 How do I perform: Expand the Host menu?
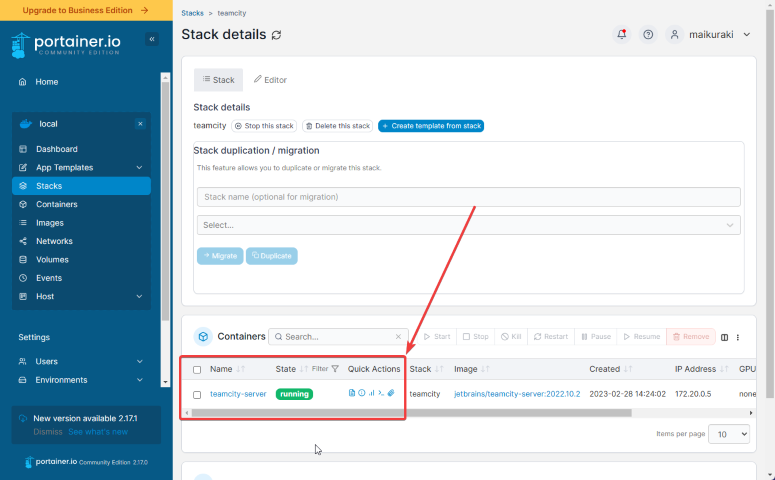(82, 297)
